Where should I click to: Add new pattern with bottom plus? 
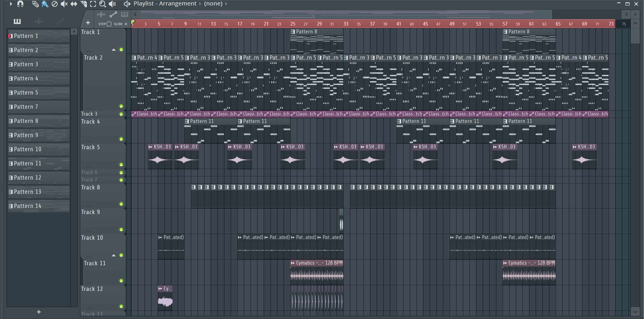click(39, 312)
